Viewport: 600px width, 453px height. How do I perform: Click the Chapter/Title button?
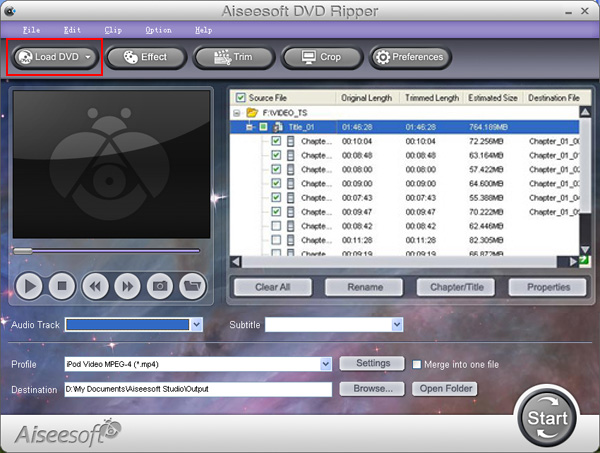pyautogui.click(x=456, y=287)
